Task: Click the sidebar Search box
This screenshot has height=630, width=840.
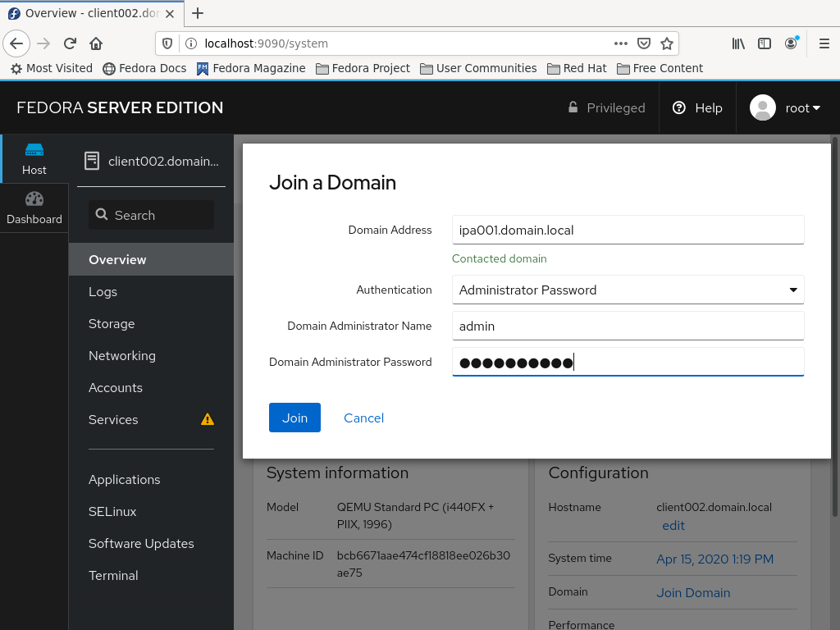Action: pyautogui.click(x=151, y=215)
